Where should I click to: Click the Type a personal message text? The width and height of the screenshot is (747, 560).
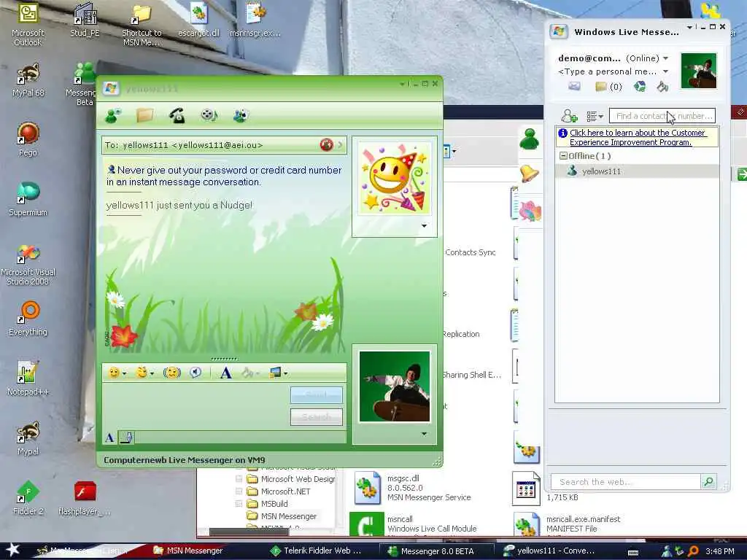tap(608, 71)
